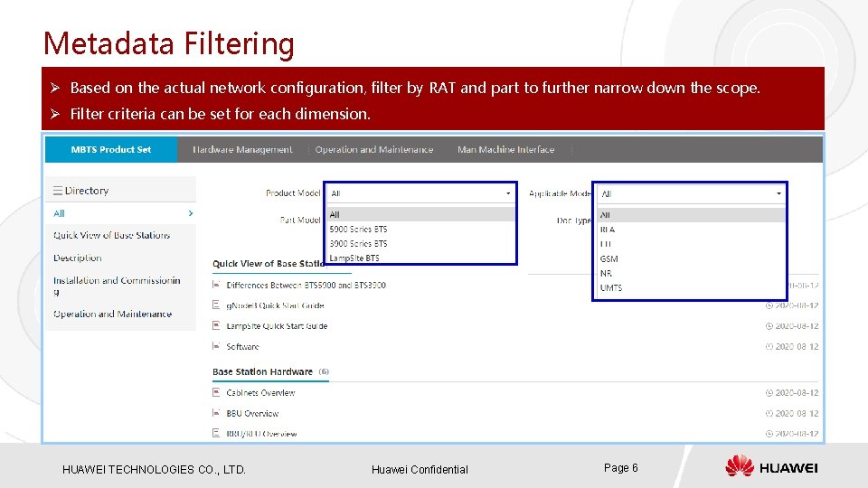Open the Software document
This screenshot has width=868, height=488.
[242, 346]
